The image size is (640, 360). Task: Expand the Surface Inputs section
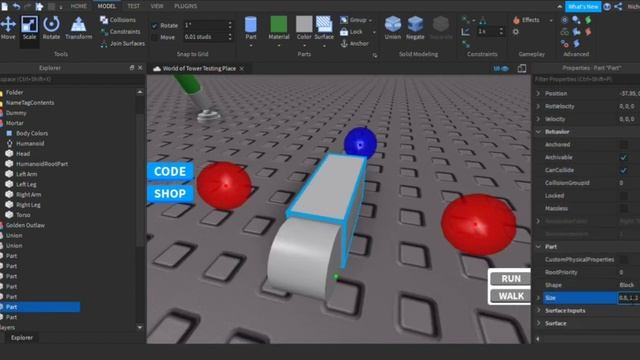538,311
